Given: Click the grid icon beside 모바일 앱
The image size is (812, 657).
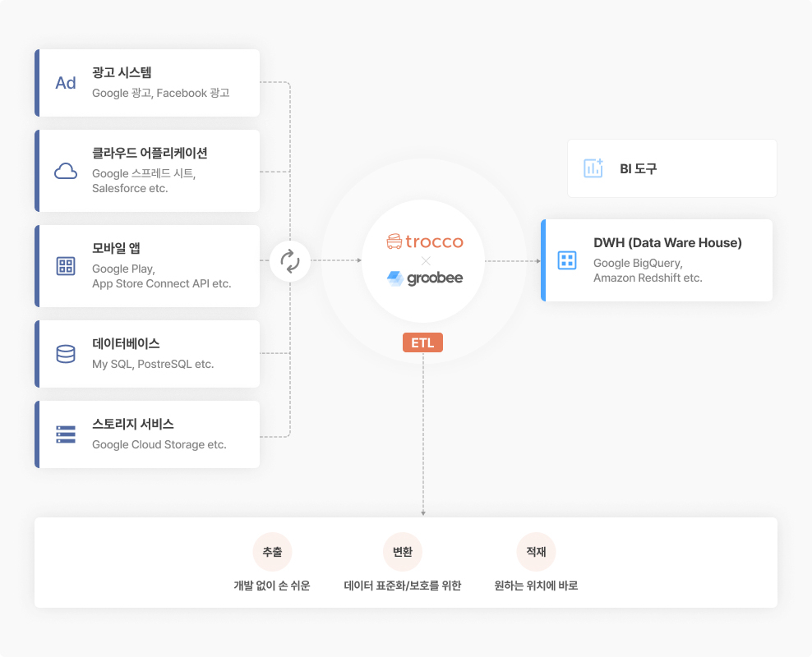Looking at the screenshot, I should (66, 266).
